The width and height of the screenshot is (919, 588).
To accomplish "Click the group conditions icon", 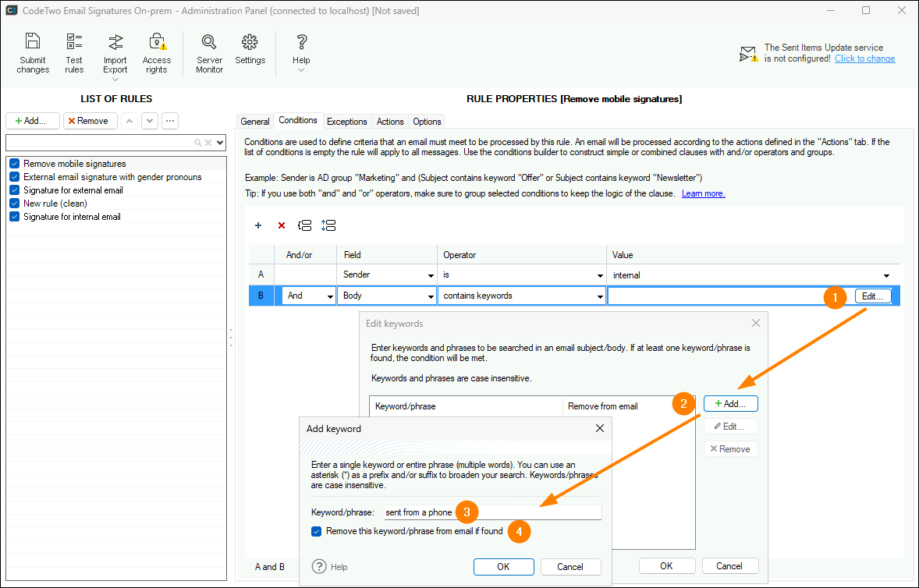I will pos(305,225).
